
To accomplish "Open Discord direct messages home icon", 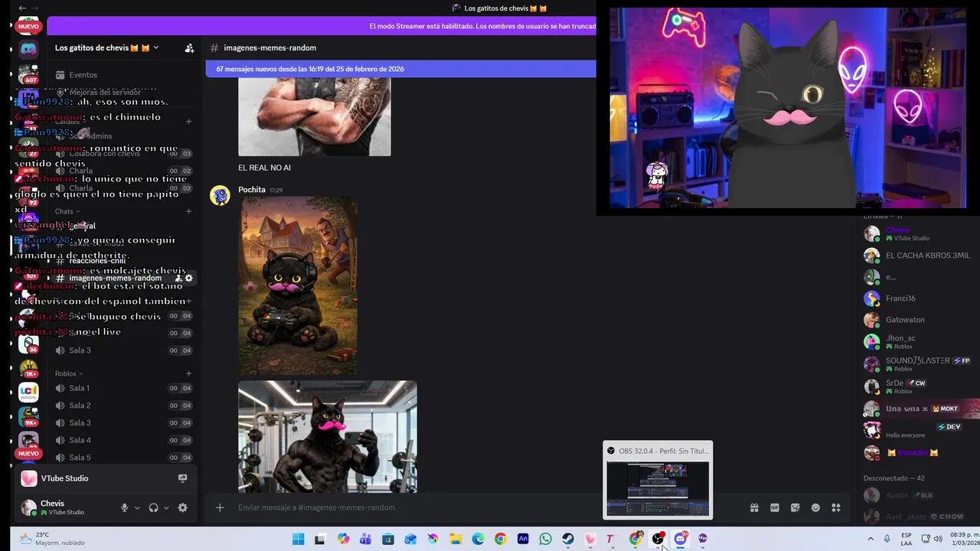I will coord(28,50).
